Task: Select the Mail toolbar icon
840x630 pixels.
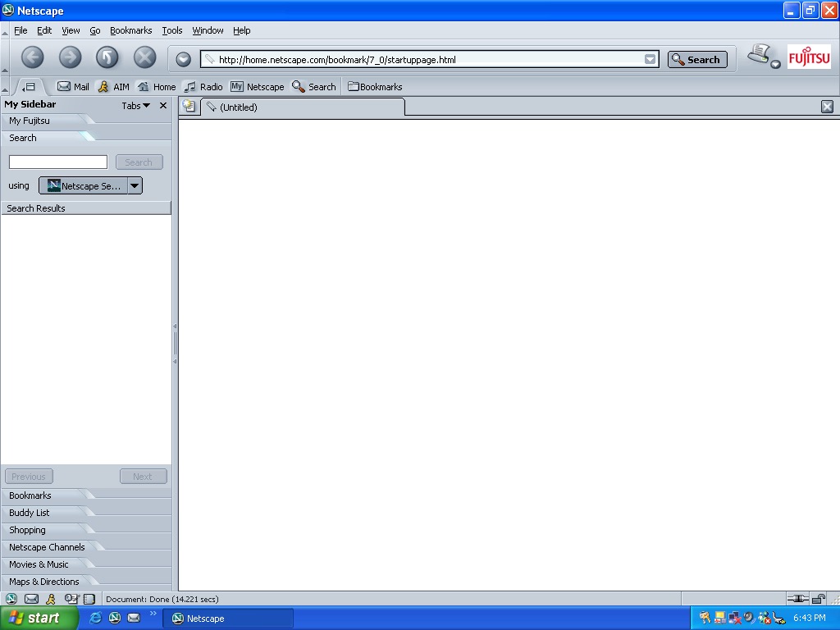Action: (73, 86)
